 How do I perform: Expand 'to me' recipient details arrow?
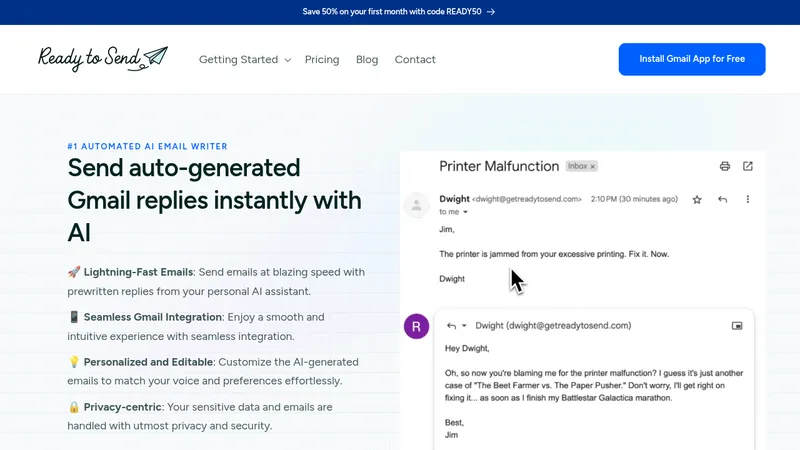465,212
